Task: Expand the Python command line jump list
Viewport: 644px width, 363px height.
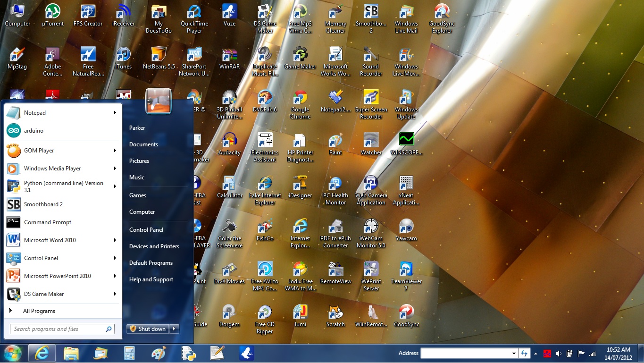Action: [x=115, y=186]
